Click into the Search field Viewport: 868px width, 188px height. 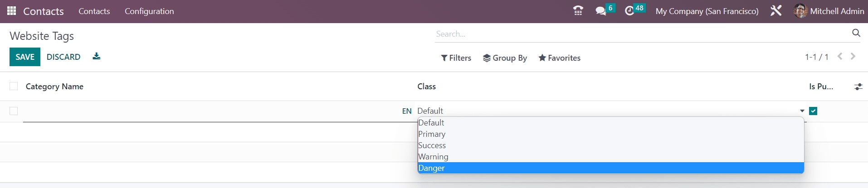[639, 34]
